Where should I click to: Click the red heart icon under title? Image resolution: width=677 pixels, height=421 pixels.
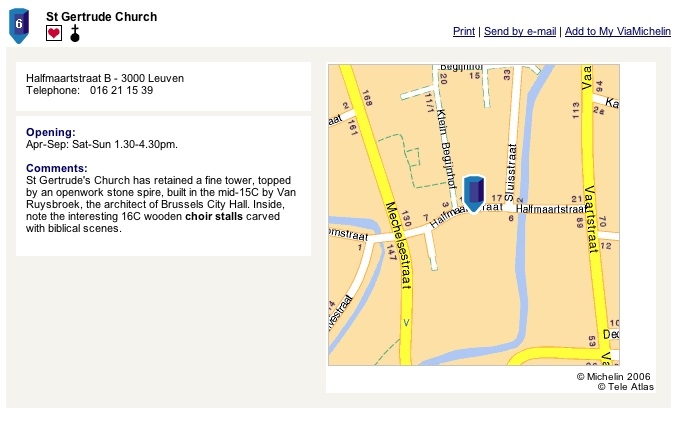coord(54,33)
